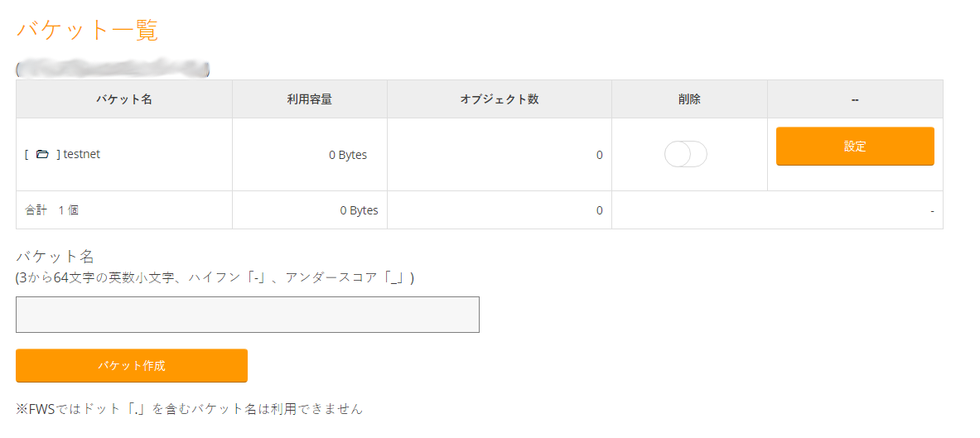This screenshot has height=438, width=980.
Task: Click the バケット一覧 page heading
Action: pos(87,31)
